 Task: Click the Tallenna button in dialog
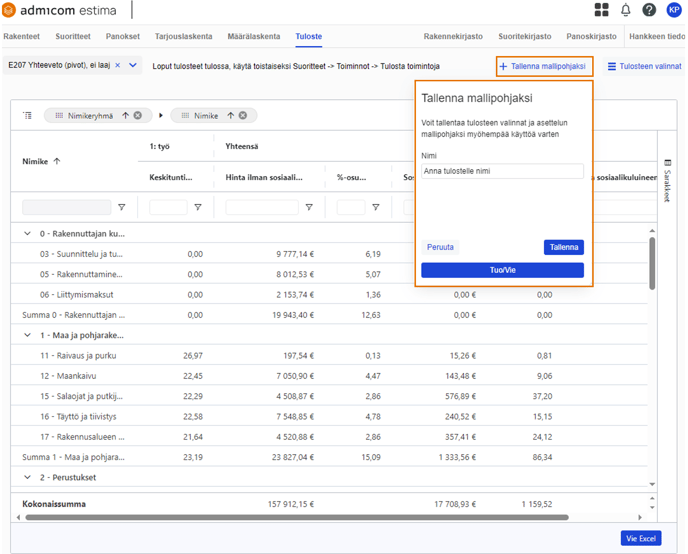tap(564, 247)
